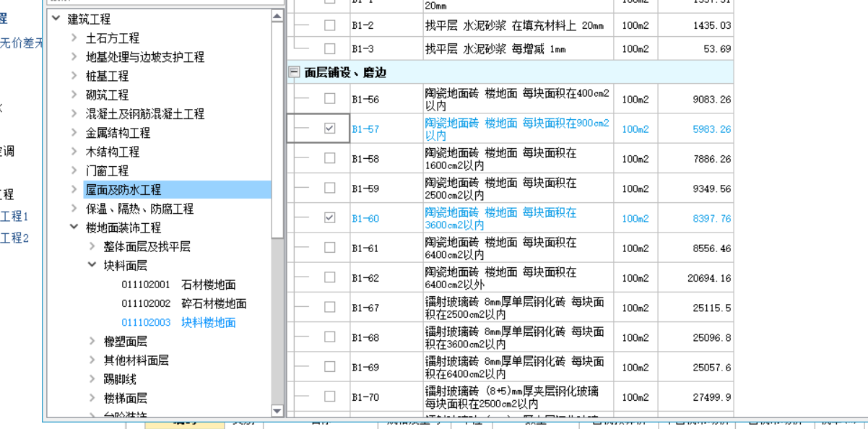Select 011102003 块料楼地面 item
Image resolution: width=868 pixels, height=429 pixels.
(178, 322)
